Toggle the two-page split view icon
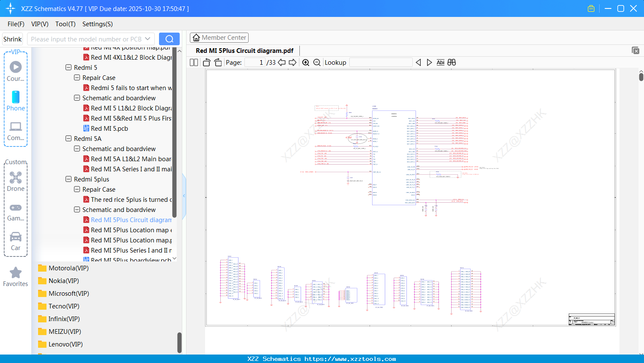The image size is (644, 363). (x=194, y=63)
